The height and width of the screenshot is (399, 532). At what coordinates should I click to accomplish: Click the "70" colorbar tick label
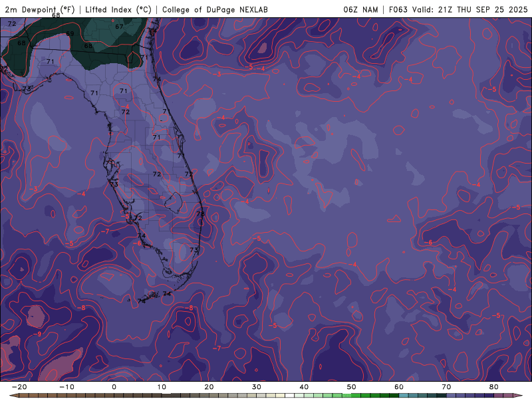pyautogui.click(x=446, y=387)
